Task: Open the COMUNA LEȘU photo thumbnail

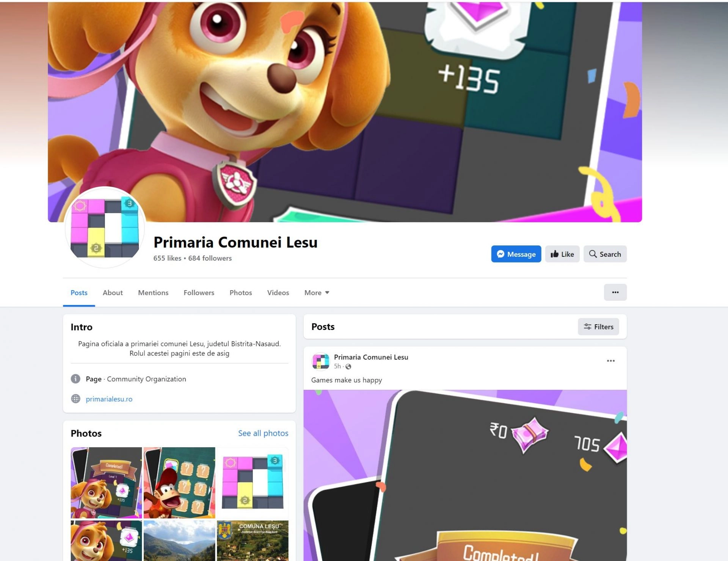Action: coord(253,541)
